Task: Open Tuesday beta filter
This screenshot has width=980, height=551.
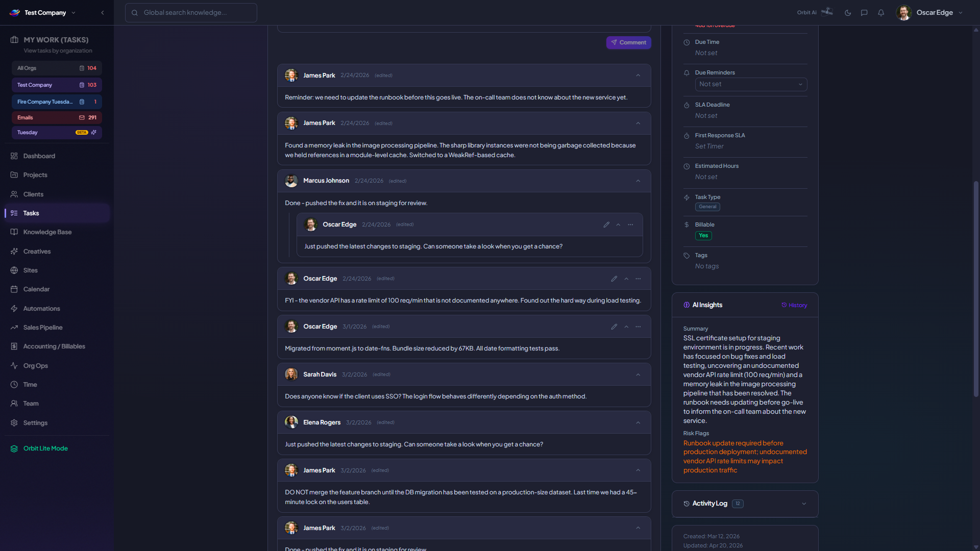Action: point(57,133)
